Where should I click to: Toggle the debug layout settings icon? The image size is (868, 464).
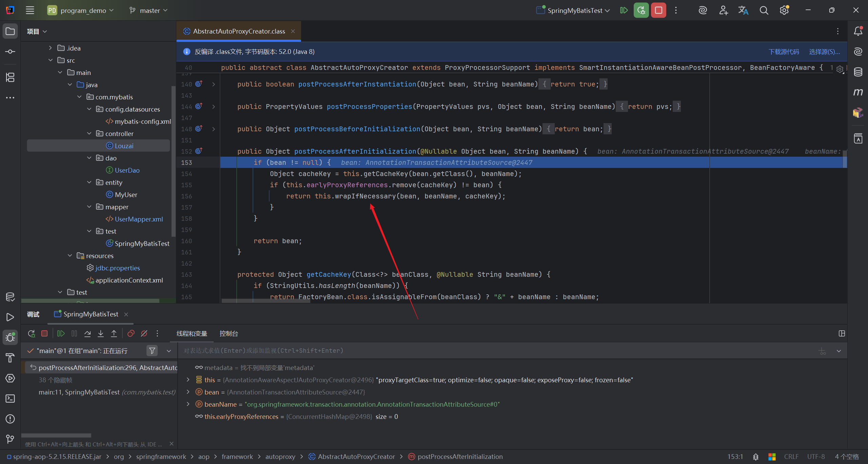pyautogui.click(x=842, y=334)
